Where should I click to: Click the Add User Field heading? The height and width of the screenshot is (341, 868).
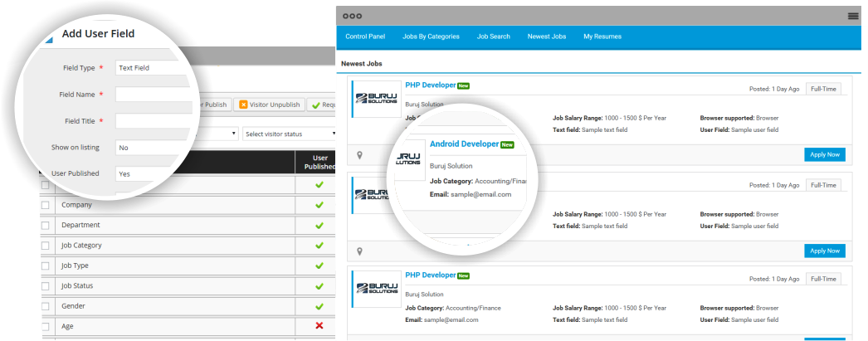98,34
